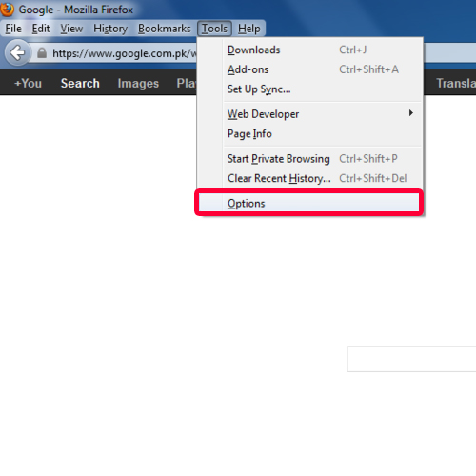The image size is (476, 476).
Task: Go back using the back arrow button
Action: 17,52
